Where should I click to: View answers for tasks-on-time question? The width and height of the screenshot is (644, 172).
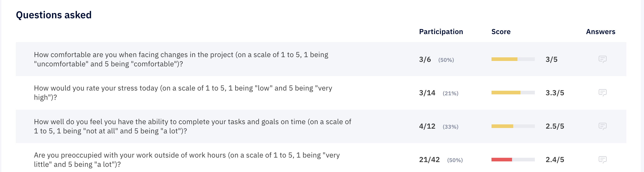[602, 126]
